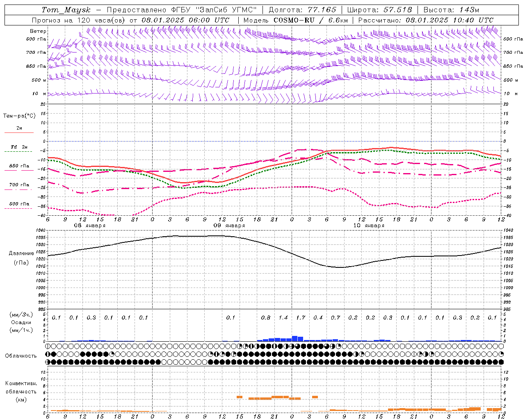Click the Td 2м dew point legend entry

[x=19, y=147]
